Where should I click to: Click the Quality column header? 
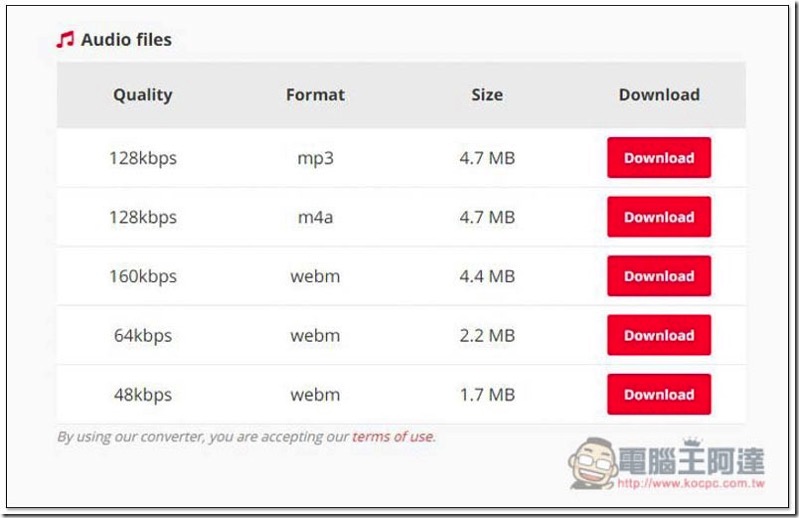pyautogui.click(x=142, y=95)
